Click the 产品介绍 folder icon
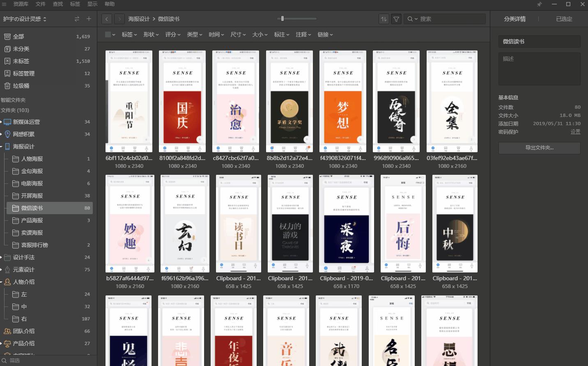Image resolution: width=588 pixels, height=366 pixels. tap(7, 343)
